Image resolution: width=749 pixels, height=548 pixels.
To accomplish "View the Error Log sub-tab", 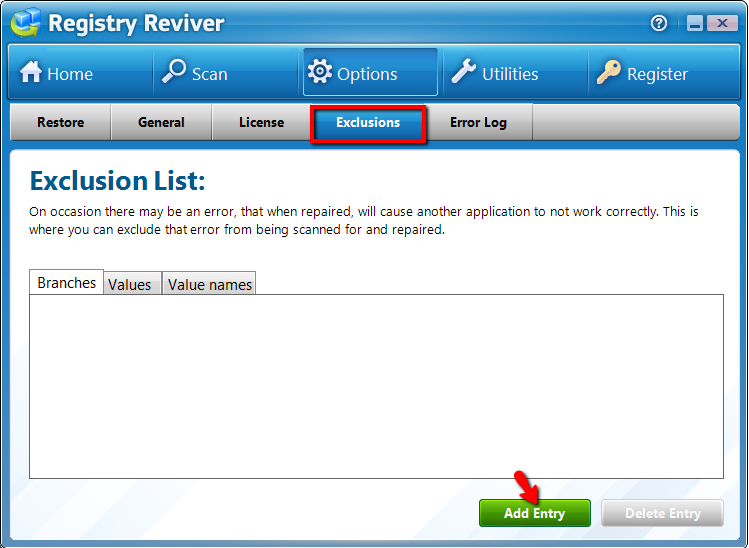I will pyautogui.click(x=478, y=123).
